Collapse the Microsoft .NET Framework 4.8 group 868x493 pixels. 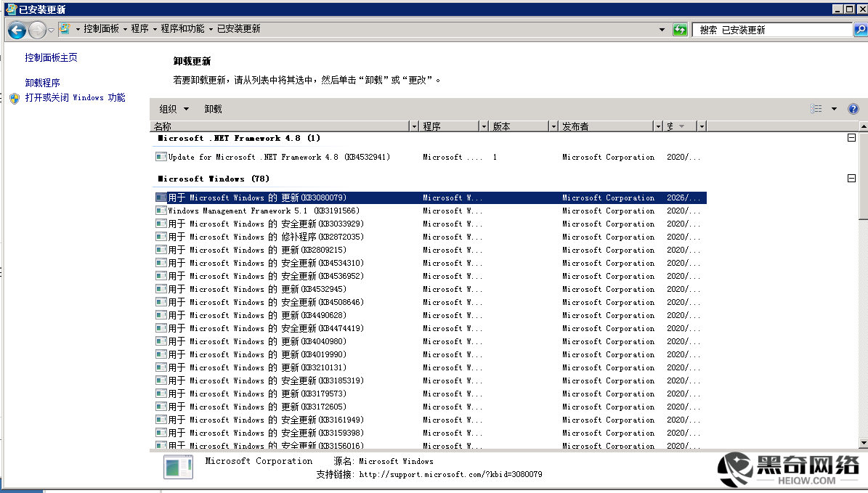[x=851, y=138]
